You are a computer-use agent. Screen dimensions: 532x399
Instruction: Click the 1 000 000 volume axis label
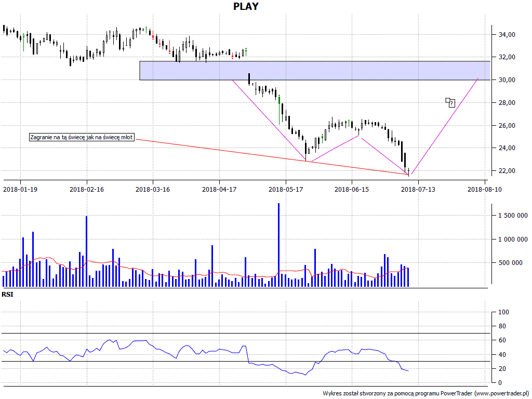point(513,239)
